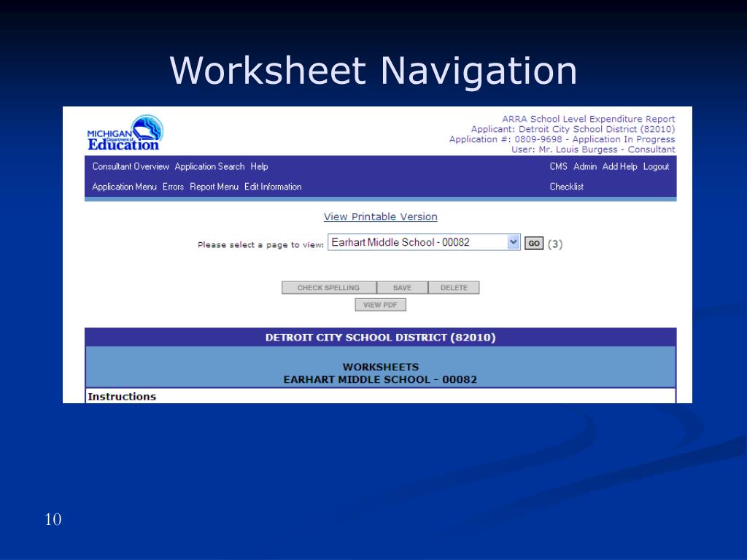Open the Admin menu item

[585, 167]
